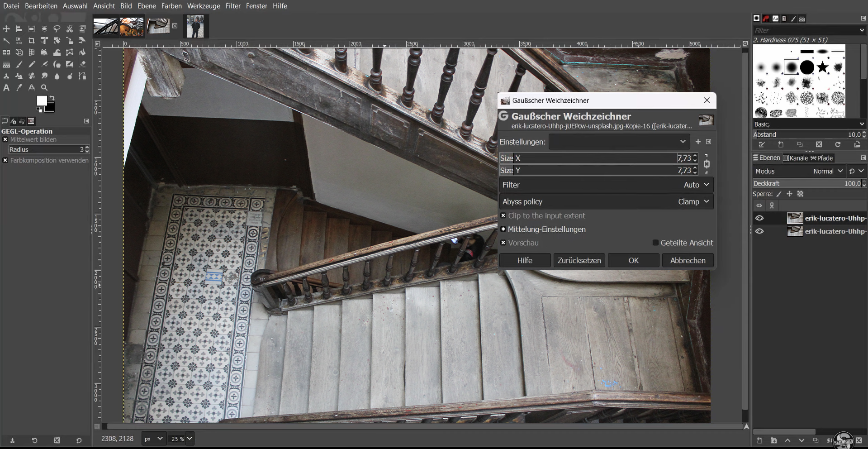Select the Eraser tool

coord(82,64)
